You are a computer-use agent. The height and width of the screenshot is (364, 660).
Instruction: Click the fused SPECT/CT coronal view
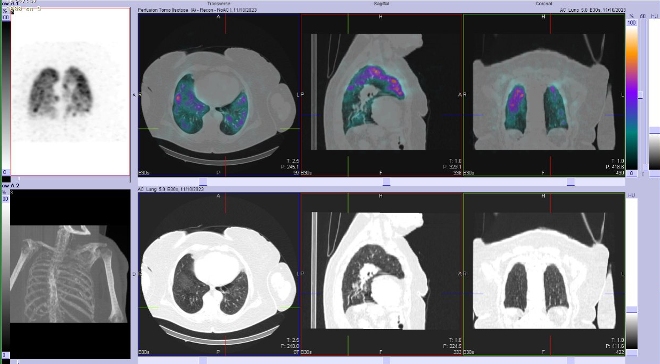544,95
